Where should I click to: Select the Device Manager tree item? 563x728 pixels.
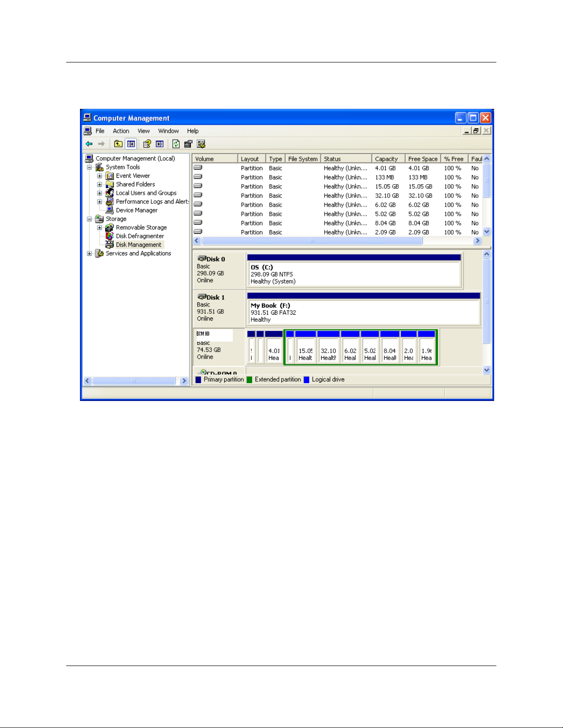pos(136,210)
